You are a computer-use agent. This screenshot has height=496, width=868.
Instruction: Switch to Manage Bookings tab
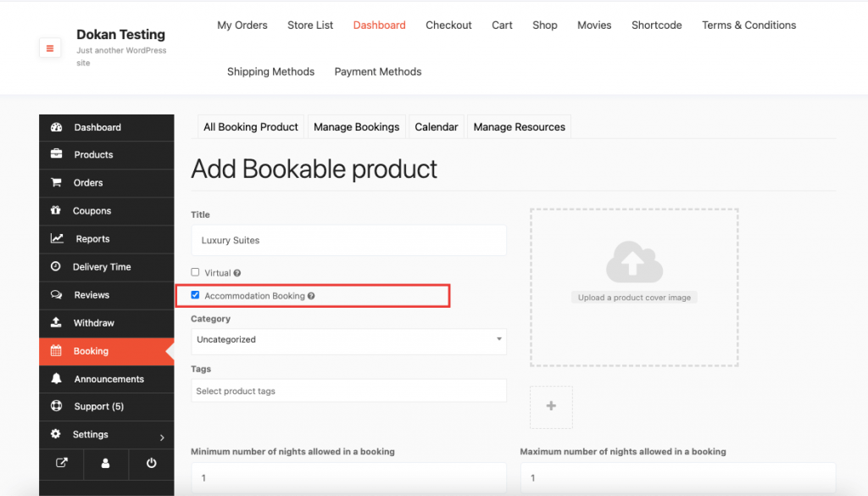[357, 127]
